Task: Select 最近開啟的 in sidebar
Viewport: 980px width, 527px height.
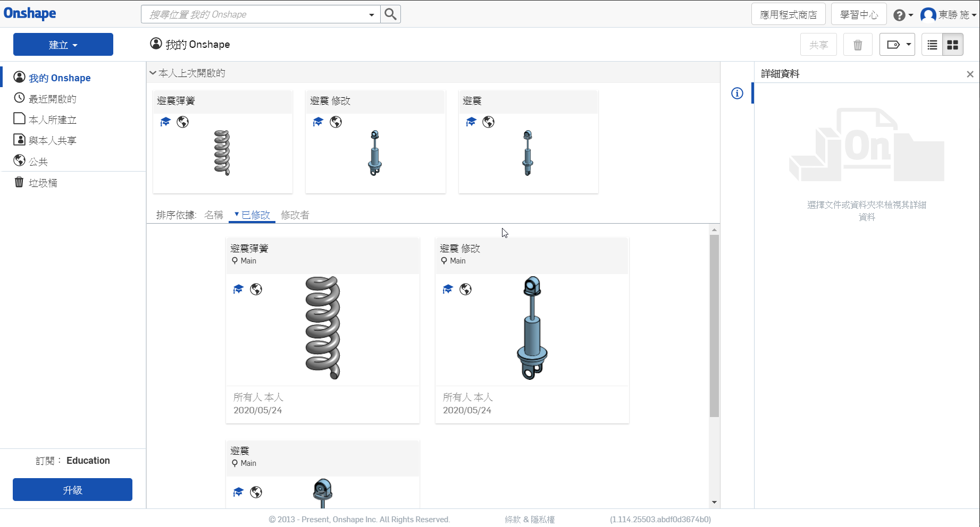Action: tap(52, 99)
